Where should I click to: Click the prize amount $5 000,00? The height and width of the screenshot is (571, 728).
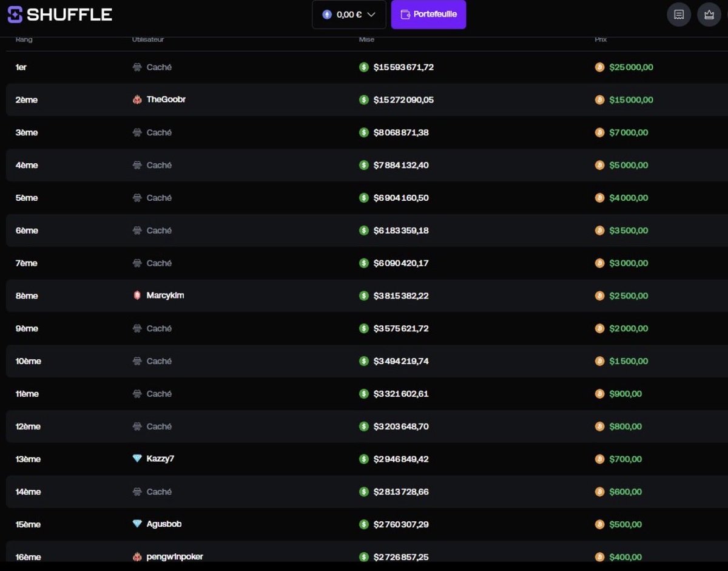[x=629, y=165]
